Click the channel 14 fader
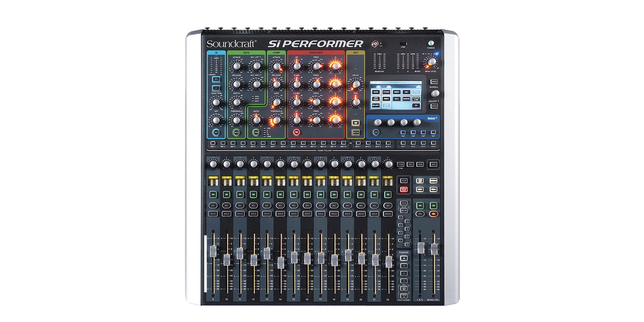Image resolution: width=644 pixels, height=322 pixels. (280, 262)
